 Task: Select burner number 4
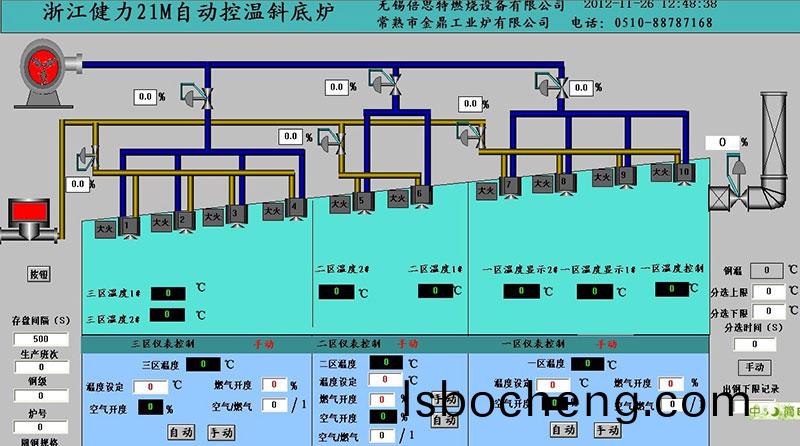click(296, 208)
